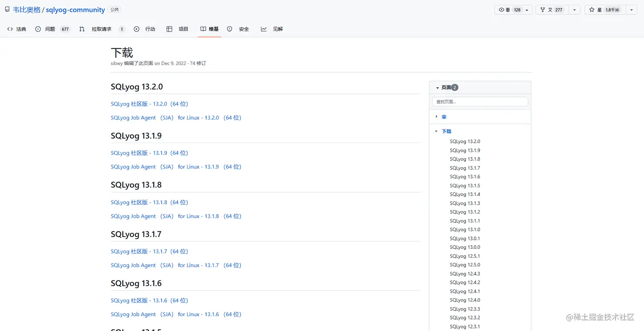Download SQLyog 社区版 13.1.9 (64 位)
Viewport: 644px width, 331px height.
(x=149, y=153)
